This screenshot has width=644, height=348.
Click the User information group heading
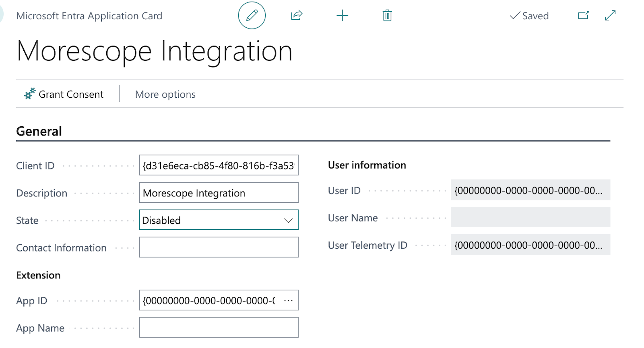tap(367, 165)
